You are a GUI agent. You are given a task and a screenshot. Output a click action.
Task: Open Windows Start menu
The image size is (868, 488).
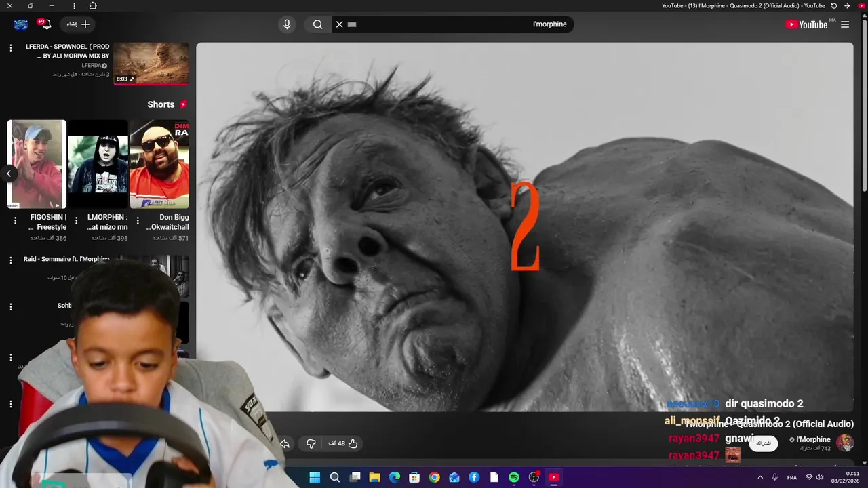(315, 477)
